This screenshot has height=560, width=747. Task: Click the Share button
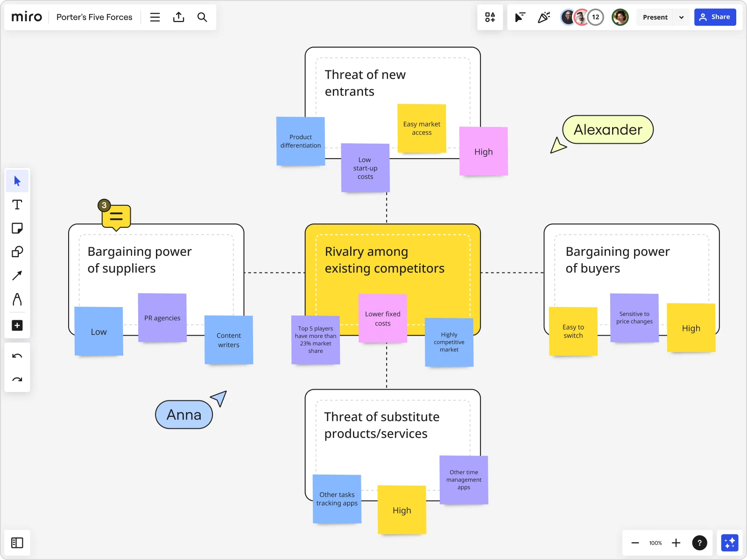(x=715, y=17)
